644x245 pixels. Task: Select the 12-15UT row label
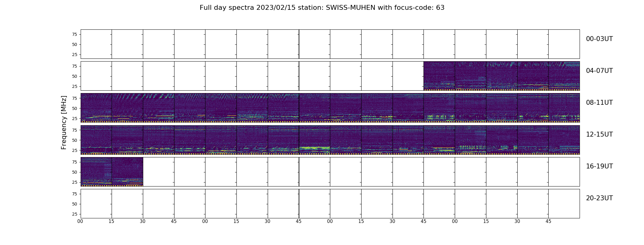click(x=599, y=134)
